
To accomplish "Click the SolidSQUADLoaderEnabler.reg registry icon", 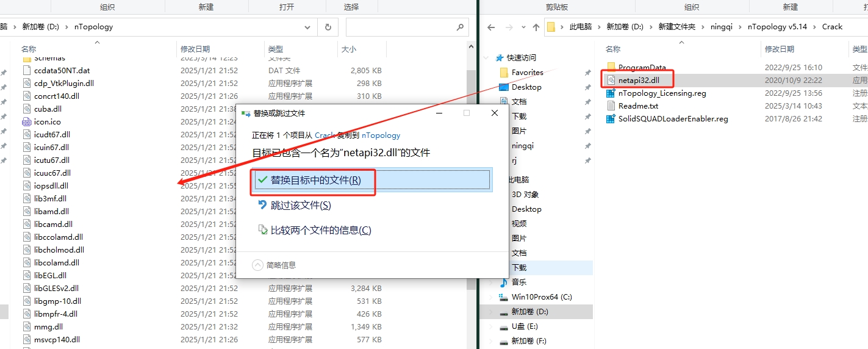I will pyautogui.click(x=611, y=119).
